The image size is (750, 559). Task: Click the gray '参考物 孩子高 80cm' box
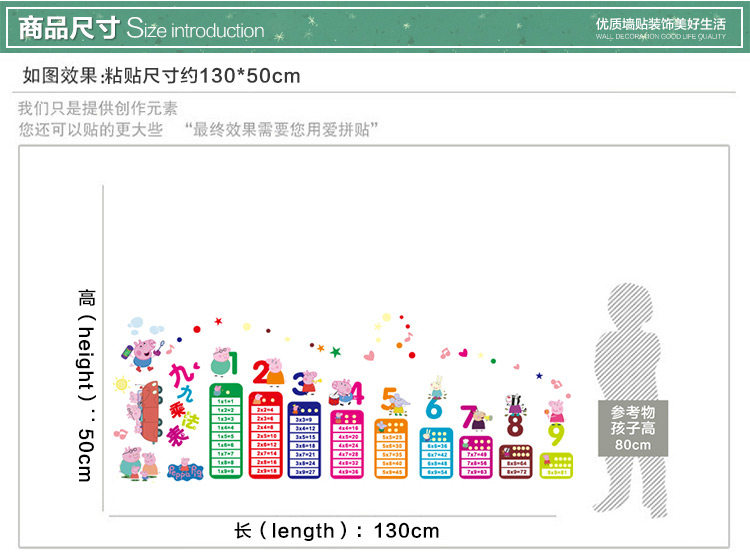click(x=633, y=428)
